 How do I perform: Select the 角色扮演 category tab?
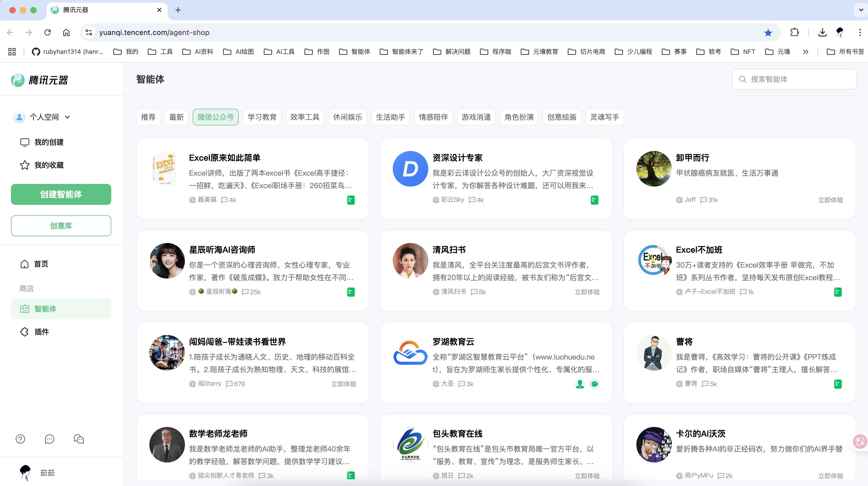pyautogui.click(x=519, y=117)
